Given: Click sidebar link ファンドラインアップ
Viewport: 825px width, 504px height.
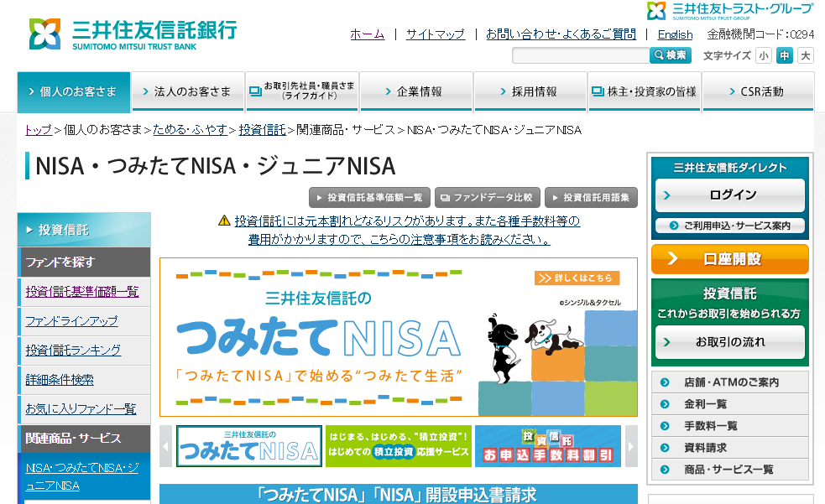Looking at the screenshot, I should click(x=71, y=320).
